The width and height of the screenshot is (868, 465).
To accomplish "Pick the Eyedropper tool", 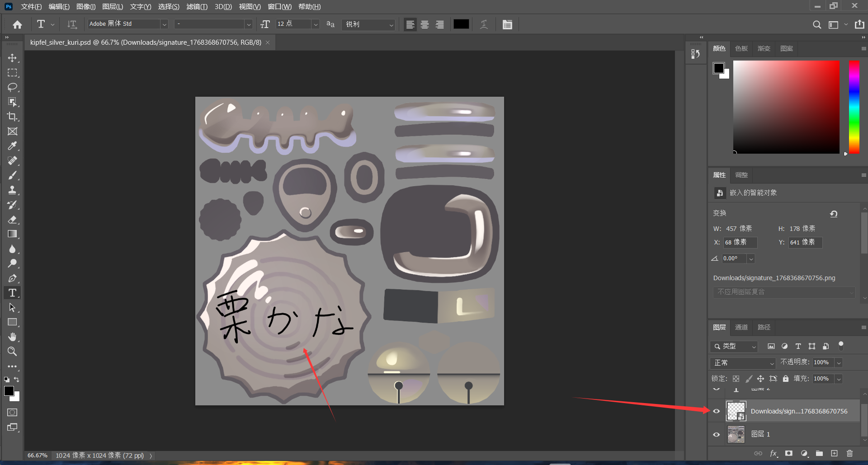I will [12, 146].
